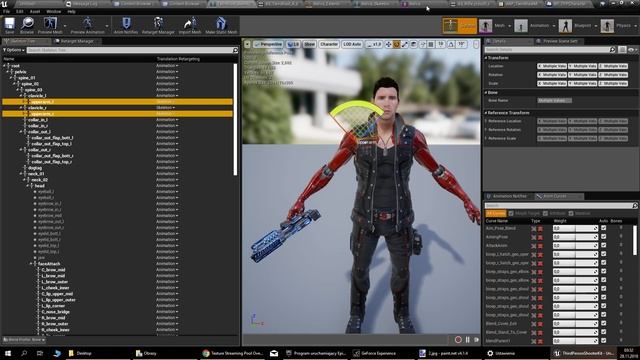This screenshot has width=640, height=360.
Task: Open Anim Notifies from the toolbar
Action: [x=126, y=25]
